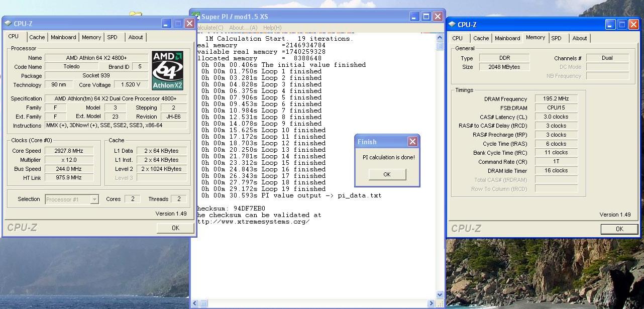
Task: Click FSB:DRAM value CPU/15
Action: (556, 108)
